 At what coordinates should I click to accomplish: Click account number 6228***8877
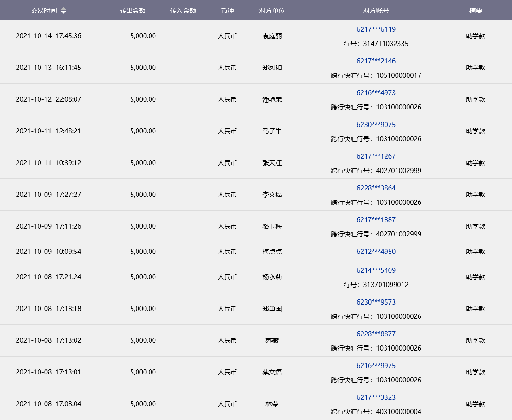376,334
